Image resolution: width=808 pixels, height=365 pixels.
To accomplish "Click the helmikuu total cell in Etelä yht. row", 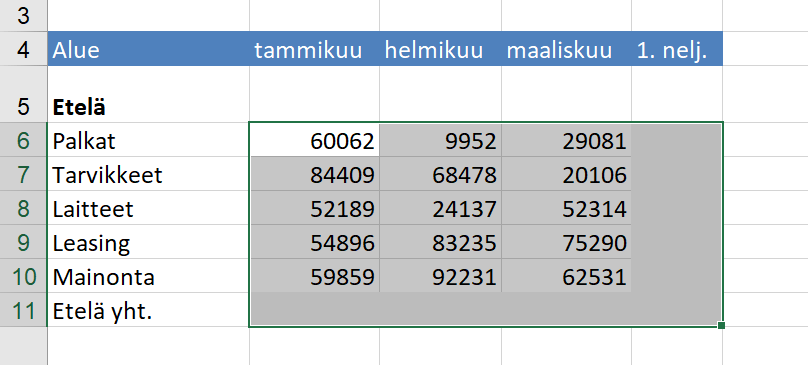I will click(440, 310).
